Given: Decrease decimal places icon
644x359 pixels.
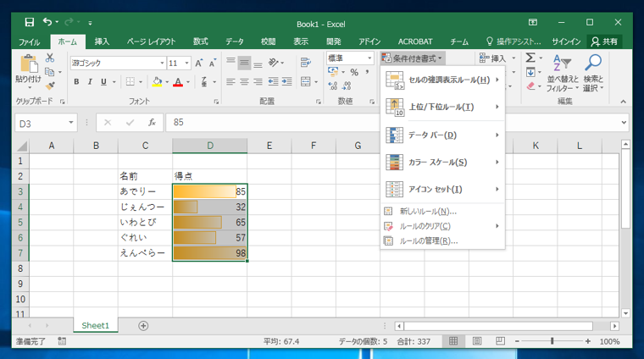Looking at the screenshot, I should pyautogui.click(x=347, y=86).
